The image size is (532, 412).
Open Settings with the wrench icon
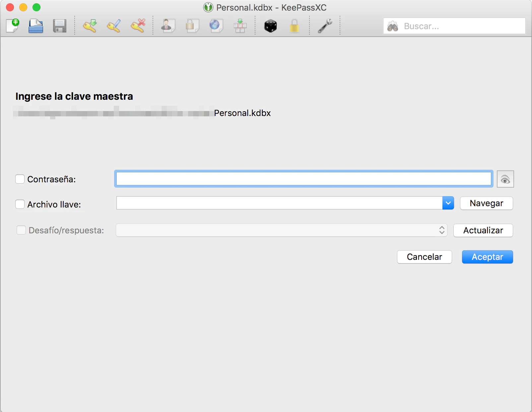325,26
